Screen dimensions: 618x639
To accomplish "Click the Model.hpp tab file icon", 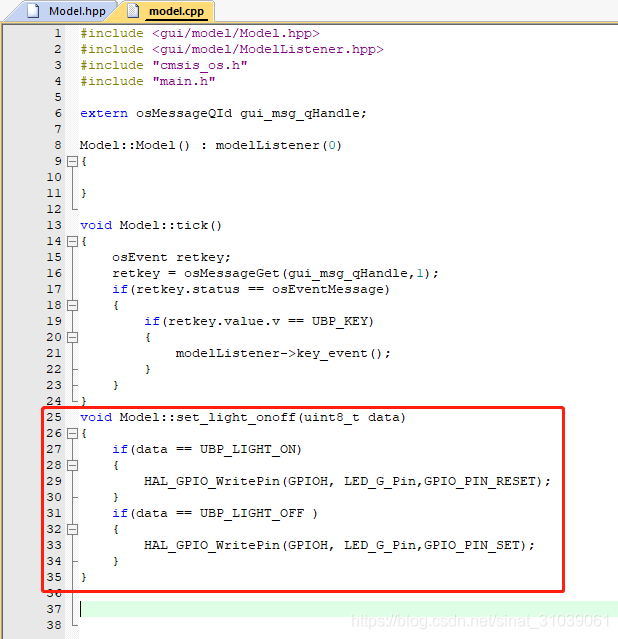I will [x=33, y=11].
